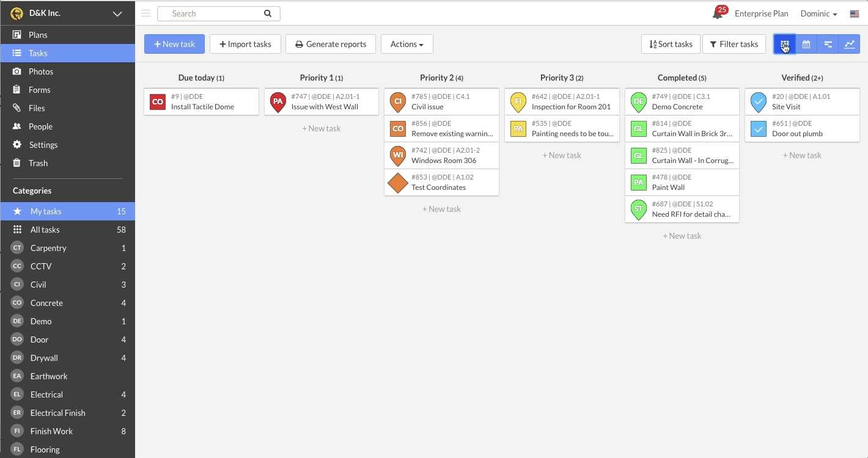Add a new task under Priority 1 column
This screenshot has height=458, width=868.
coord(322,128)
